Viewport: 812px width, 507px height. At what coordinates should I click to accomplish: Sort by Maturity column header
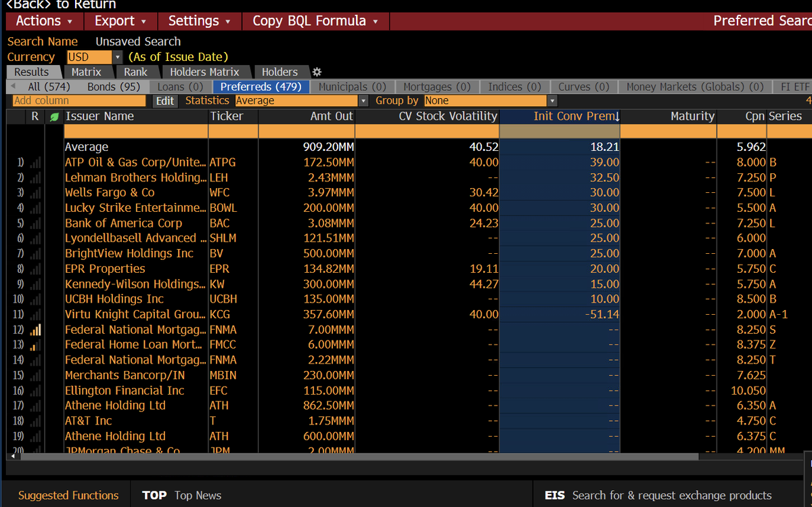click(x=669, y=116)
